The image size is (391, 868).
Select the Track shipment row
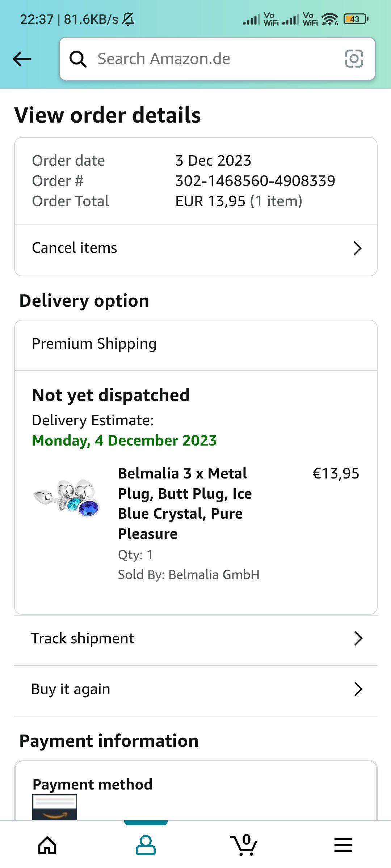(x=83, y=639)
